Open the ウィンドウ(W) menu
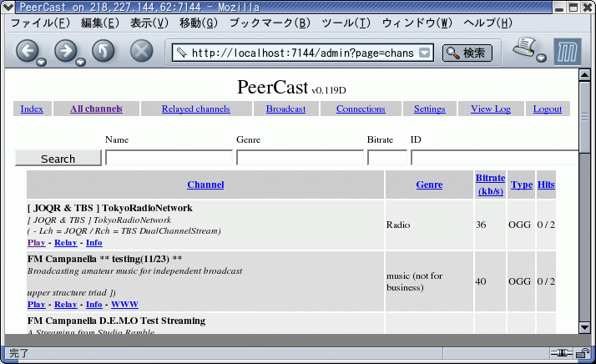Screen dimensions: 596x364 (417, 23)
